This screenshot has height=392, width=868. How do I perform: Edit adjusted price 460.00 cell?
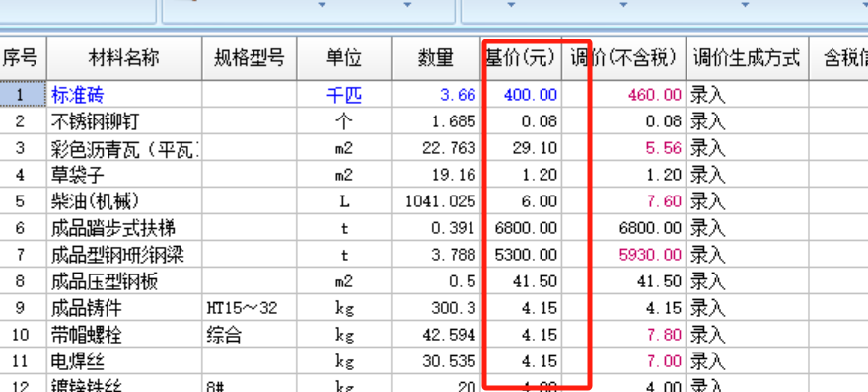(x=624, y=94)
